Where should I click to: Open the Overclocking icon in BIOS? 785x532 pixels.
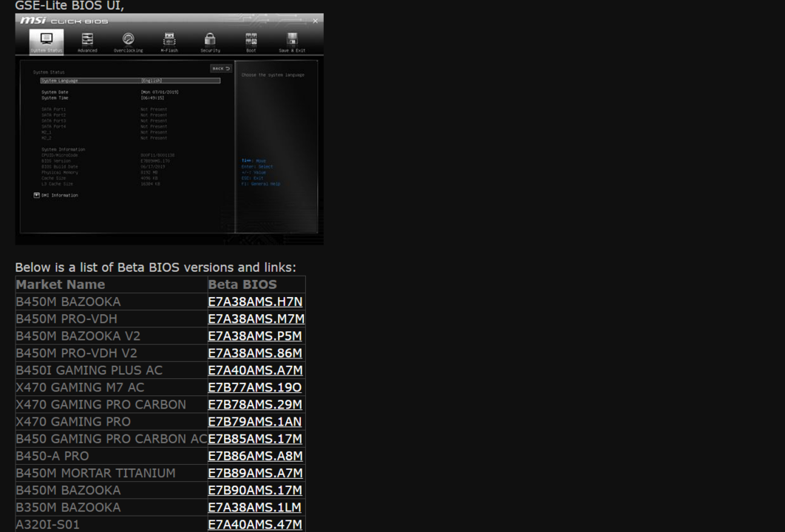click(x=128, y=42)
